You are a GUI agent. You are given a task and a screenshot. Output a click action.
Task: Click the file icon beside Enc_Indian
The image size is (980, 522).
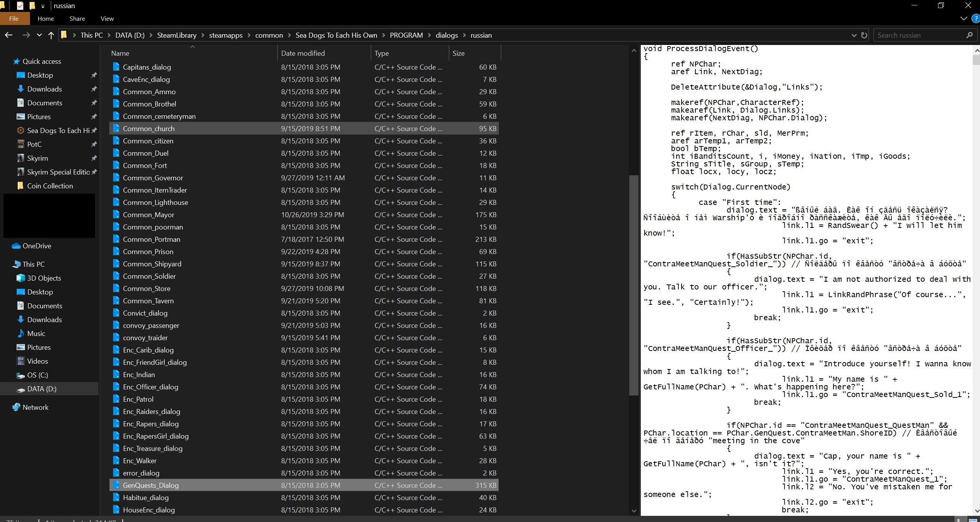coord(116,374)
